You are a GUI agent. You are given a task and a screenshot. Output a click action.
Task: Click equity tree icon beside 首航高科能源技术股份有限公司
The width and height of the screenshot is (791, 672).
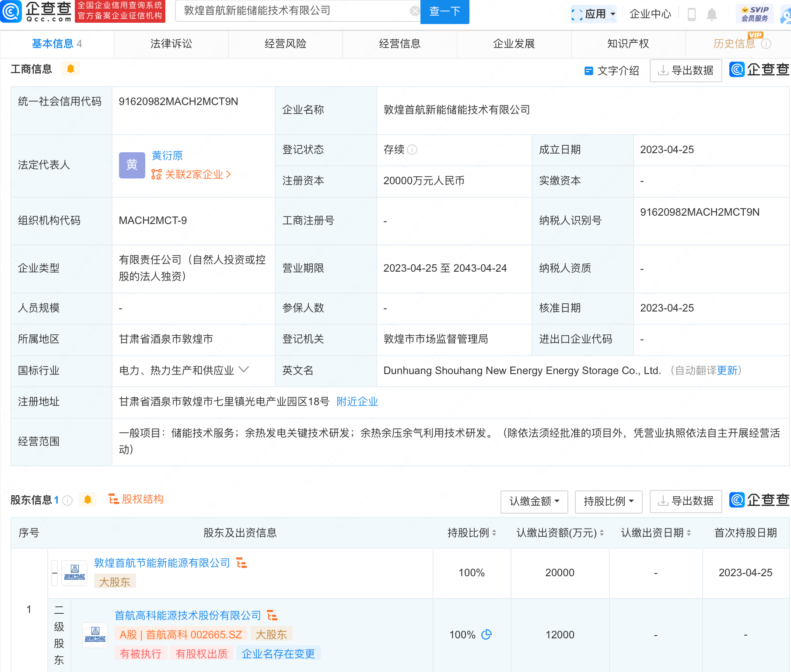[272, 616]
